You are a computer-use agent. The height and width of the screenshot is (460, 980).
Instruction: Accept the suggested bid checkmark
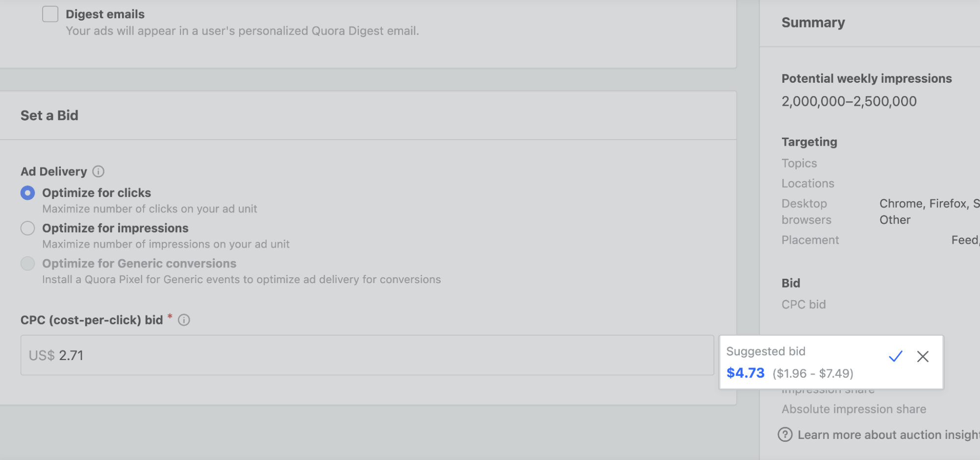[x=895, y=357]
